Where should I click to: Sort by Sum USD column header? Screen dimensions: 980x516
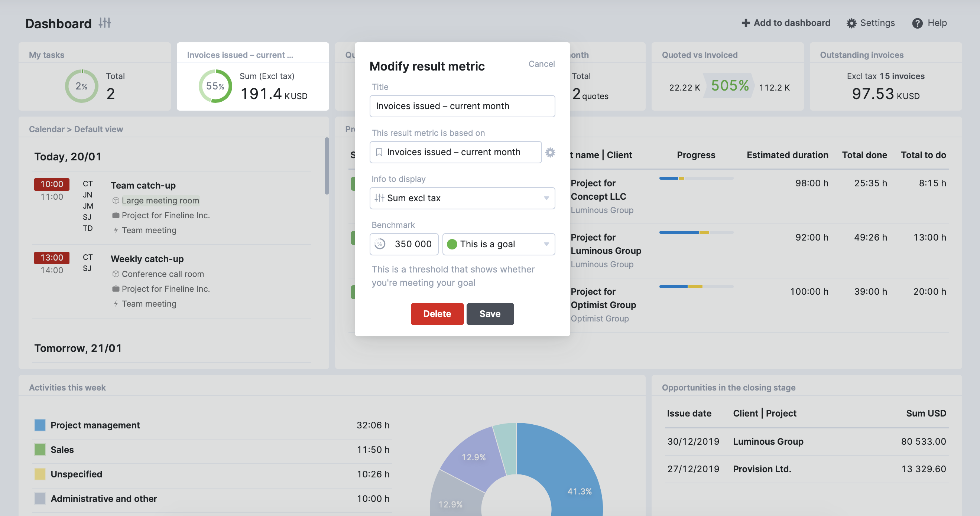coord(926,414)
